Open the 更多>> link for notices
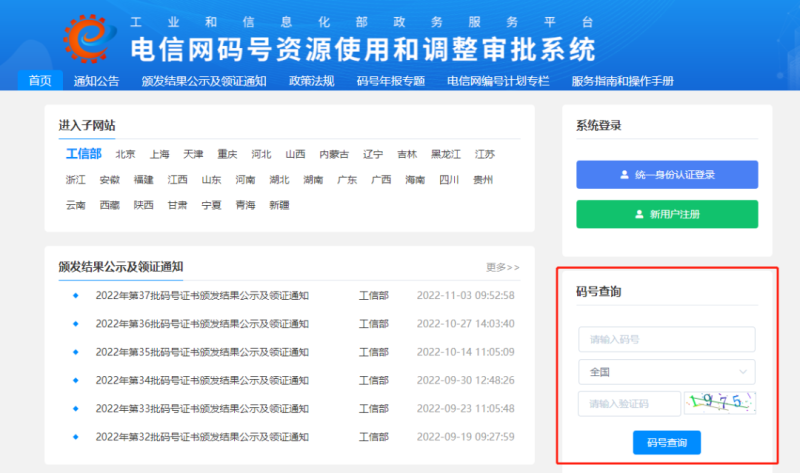 coord(503,267)
